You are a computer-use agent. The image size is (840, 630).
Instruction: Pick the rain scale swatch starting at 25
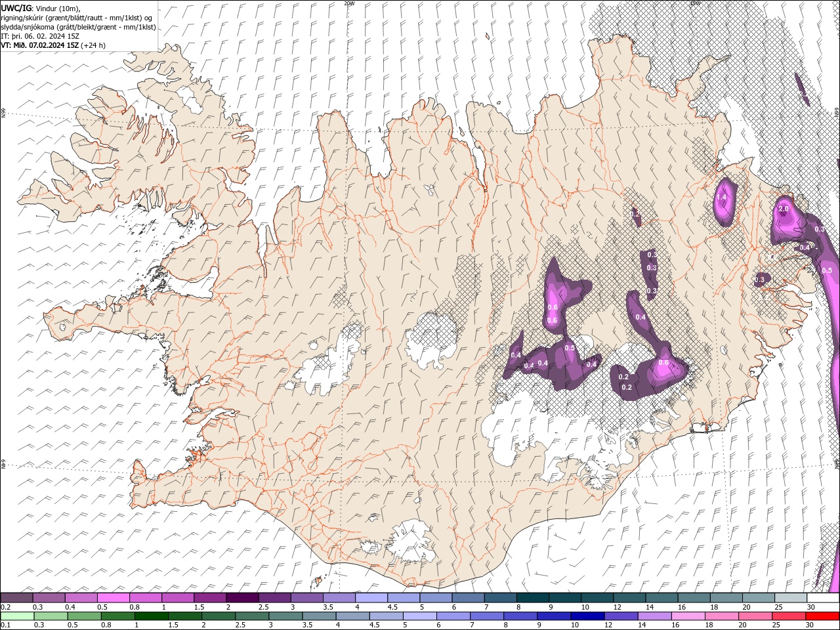coord(789,616)
